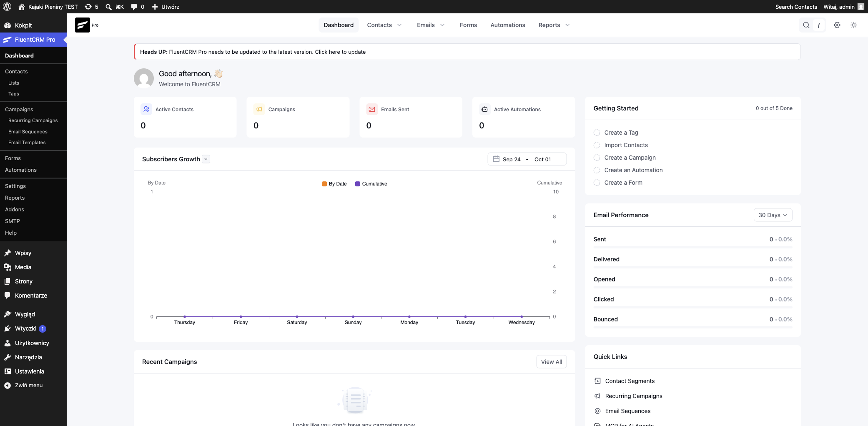Open Recurring Campaigns quick link
Viewport: 868px width, 426px height.
coord(634,396)
